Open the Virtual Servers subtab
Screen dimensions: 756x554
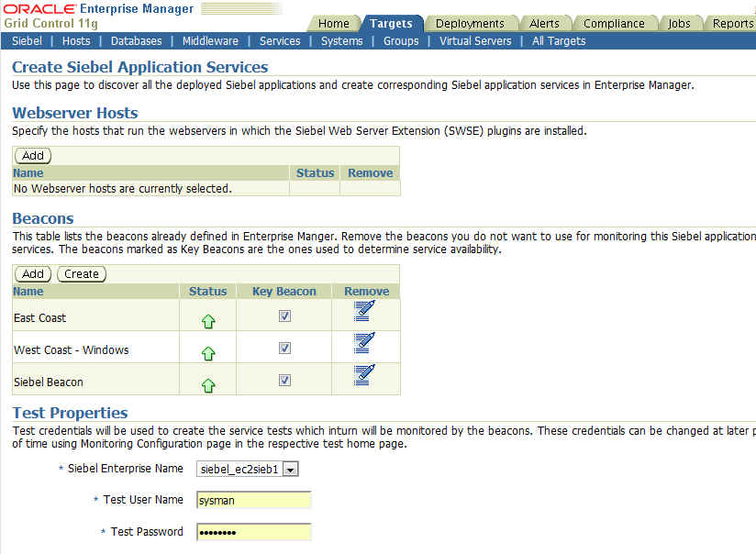pyautogui.click(x=475, y=41)
